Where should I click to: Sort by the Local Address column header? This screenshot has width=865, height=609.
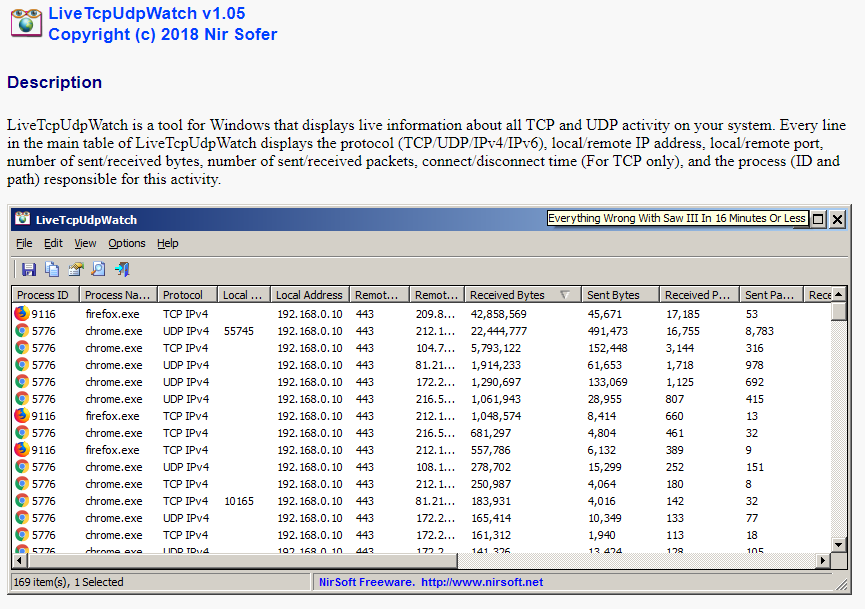(309, 295)
